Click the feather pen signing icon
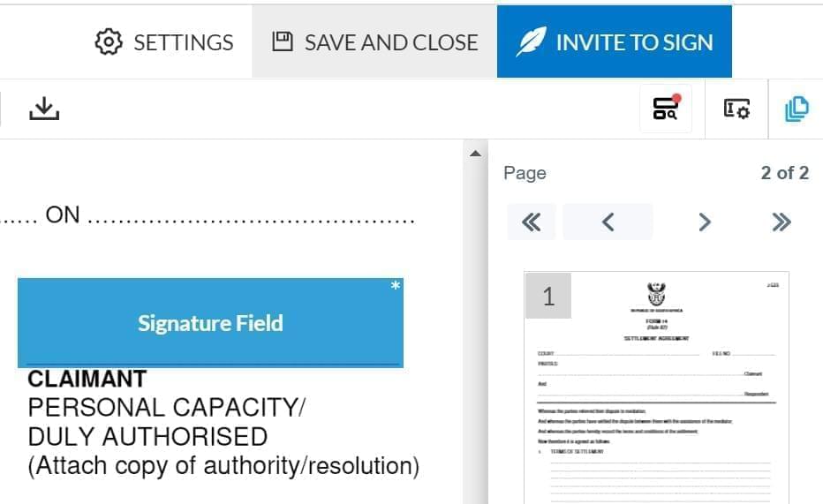This screenshot has width=823, height=504. point(531,41)
